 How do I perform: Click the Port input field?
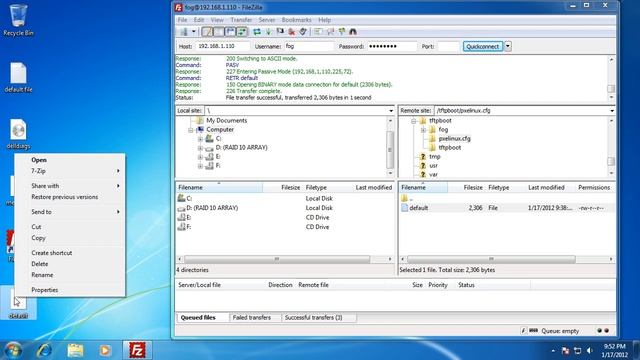[448, 47]
